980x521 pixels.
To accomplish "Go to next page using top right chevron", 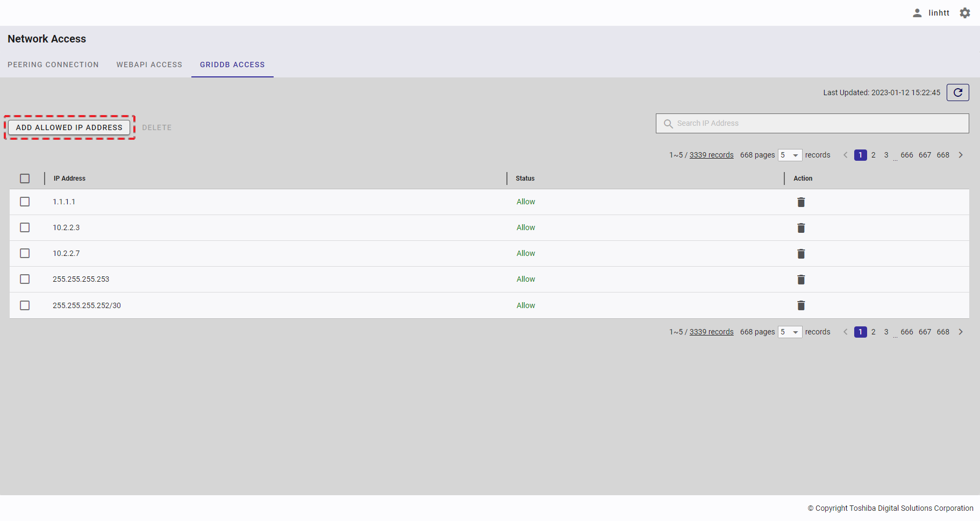I will 961,155.
